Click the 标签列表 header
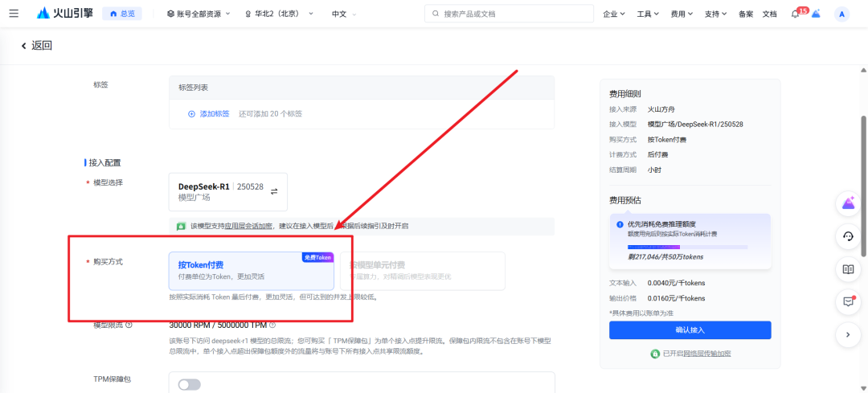Image resolution: width=868 pixels, height=393 pixels. point(362,88)
